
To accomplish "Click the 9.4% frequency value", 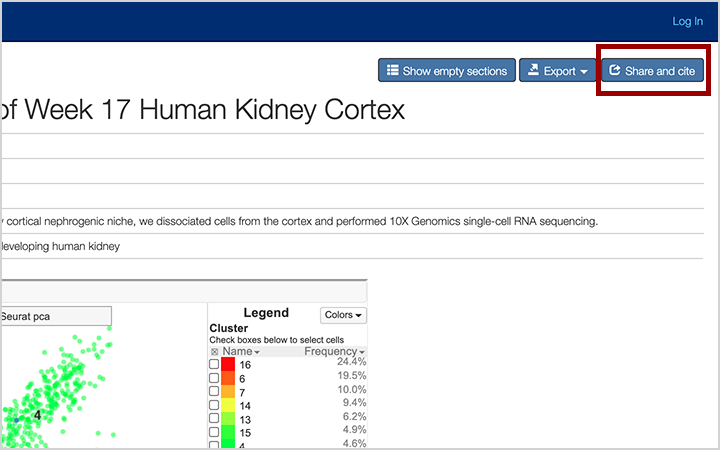I will point(354,402).
